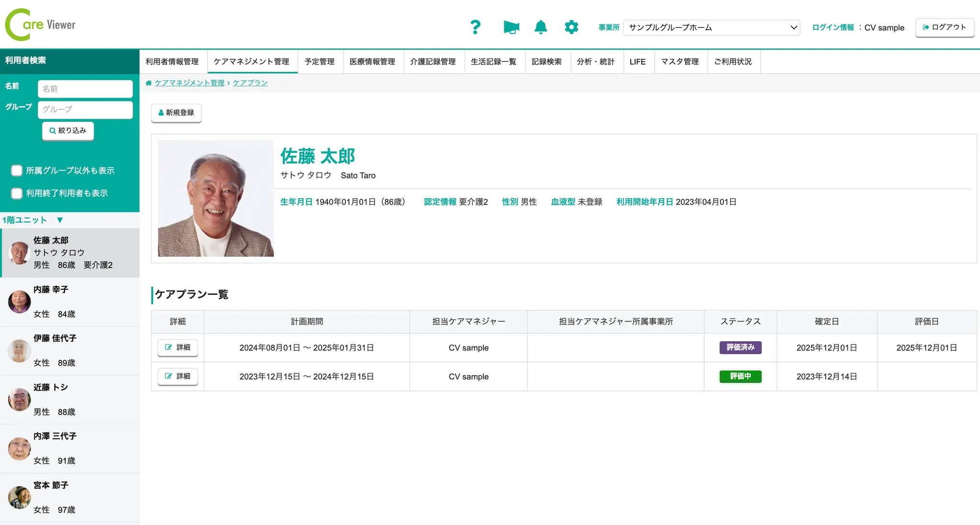Focus the グループ input field
The width and height of the screenshot is (980, 525).
coord(85,110)
